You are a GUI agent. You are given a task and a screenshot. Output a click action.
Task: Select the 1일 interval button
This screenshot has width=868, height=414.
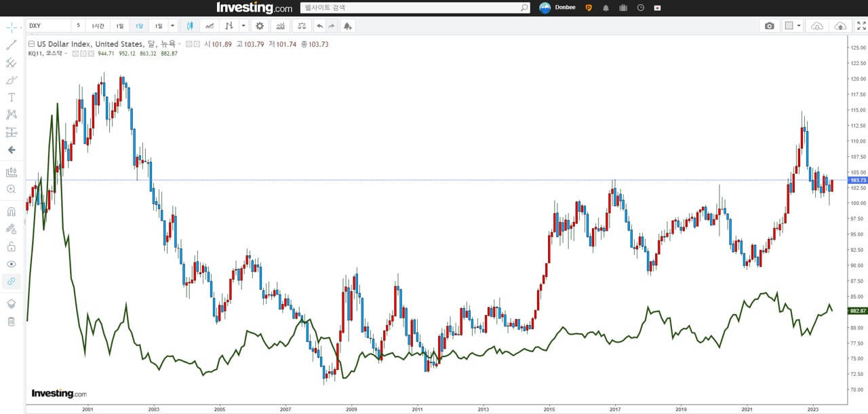pos(120,26)
